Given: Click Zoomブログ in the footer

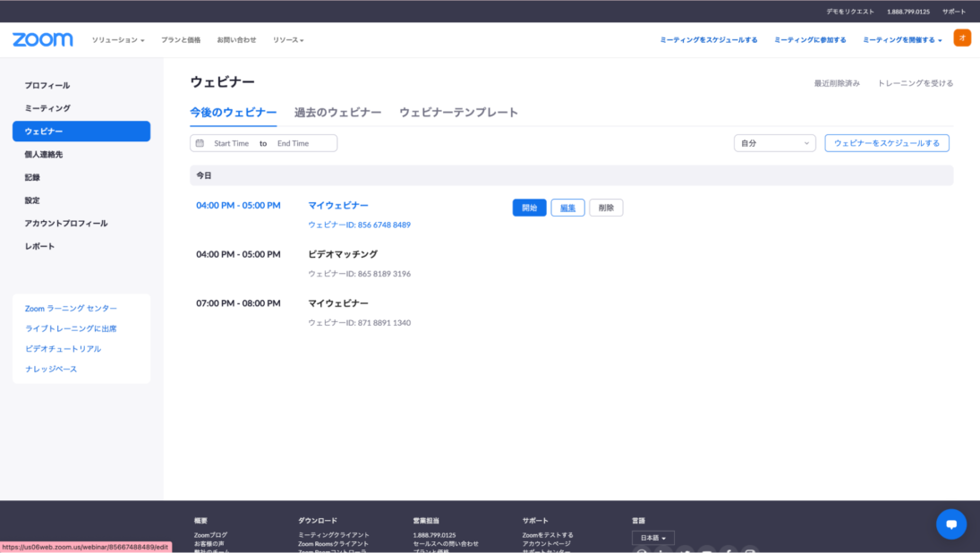Looking at the screenshot, I should [x=210, y=535].
